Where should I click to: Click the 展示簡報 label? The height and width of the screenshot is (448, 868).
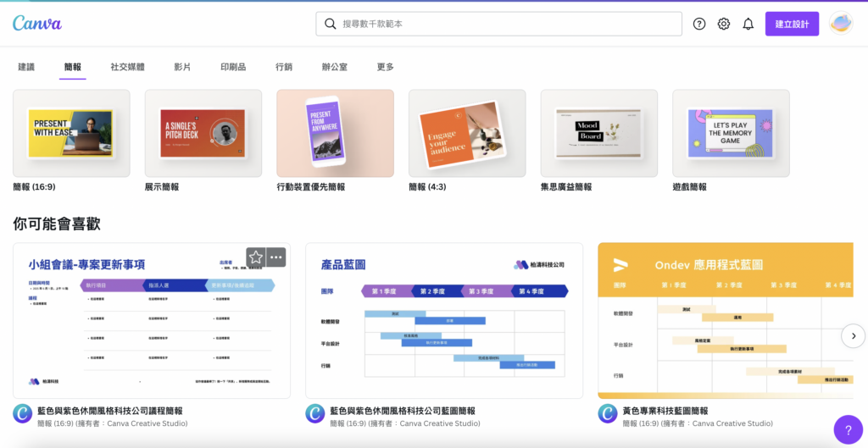162,187
